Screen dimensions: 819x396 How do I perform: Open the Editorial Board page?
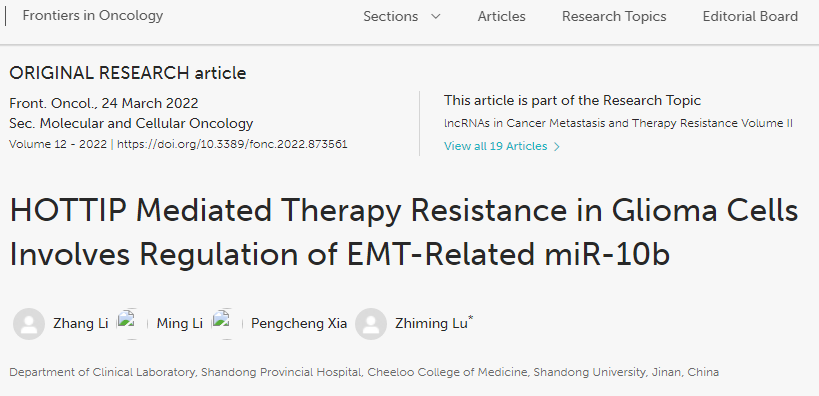[750, 17]
